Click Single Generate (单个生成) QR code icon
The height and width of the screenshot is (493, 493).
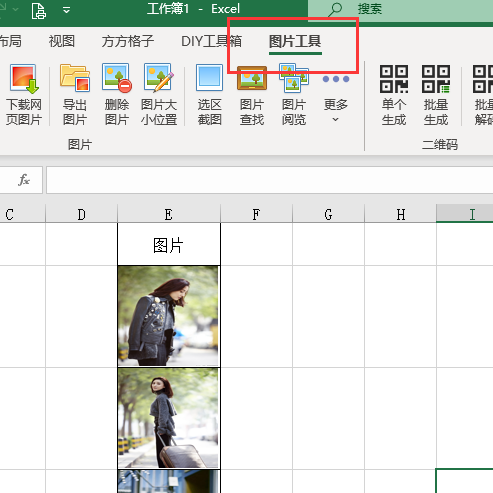pyautogui.click(x=394, y=95)
